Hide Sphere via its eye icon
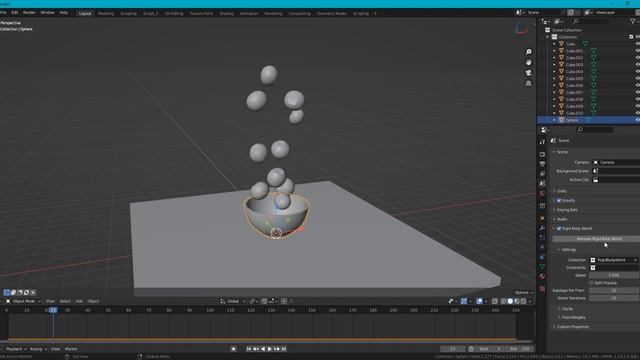Image resolution: width=640 pixels, height=360 pixels. [637, 120]
